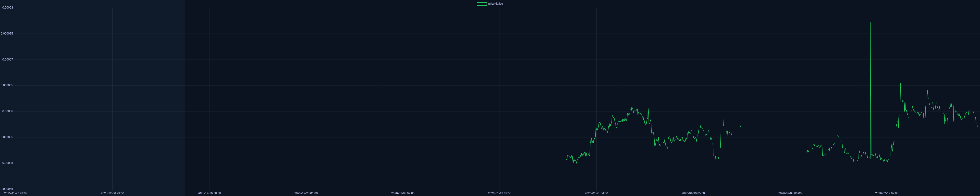Click the green priceNative legend swatch
Image resolution: width=980 pixels, height=196 pixels.
pyautogui.click(x=482, y=4)
